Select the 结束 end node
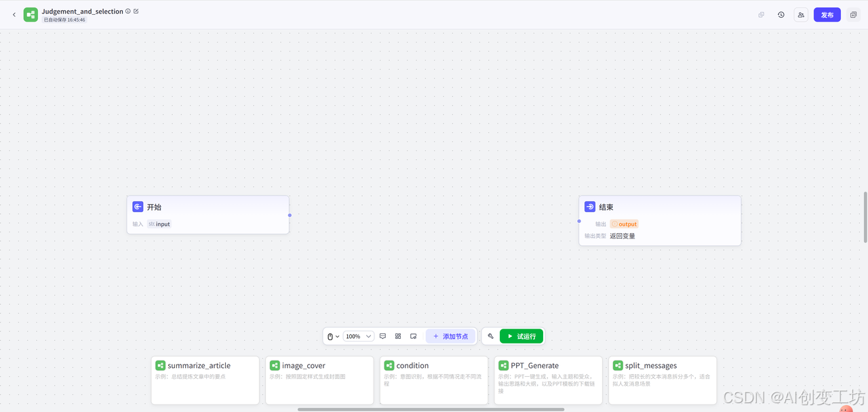868x412 pixels. (660, 220)
